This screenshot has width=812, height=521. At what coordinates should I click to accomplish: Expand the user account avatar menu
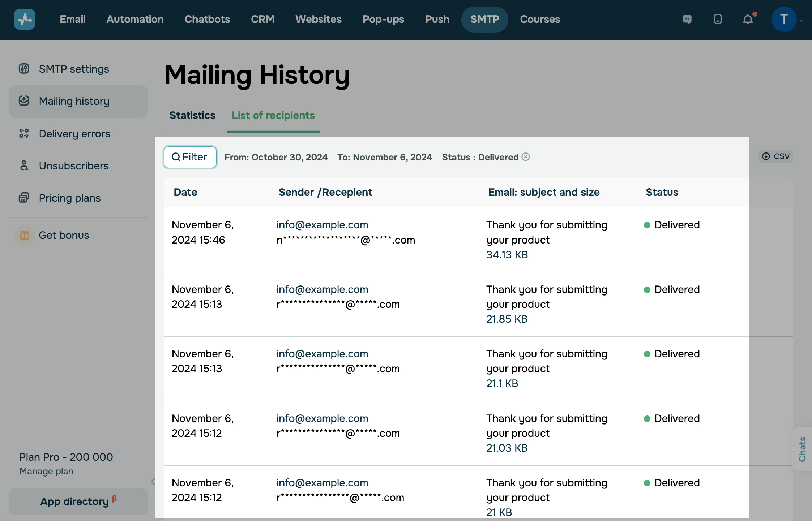pyautogui.click(x=784, y=19)
